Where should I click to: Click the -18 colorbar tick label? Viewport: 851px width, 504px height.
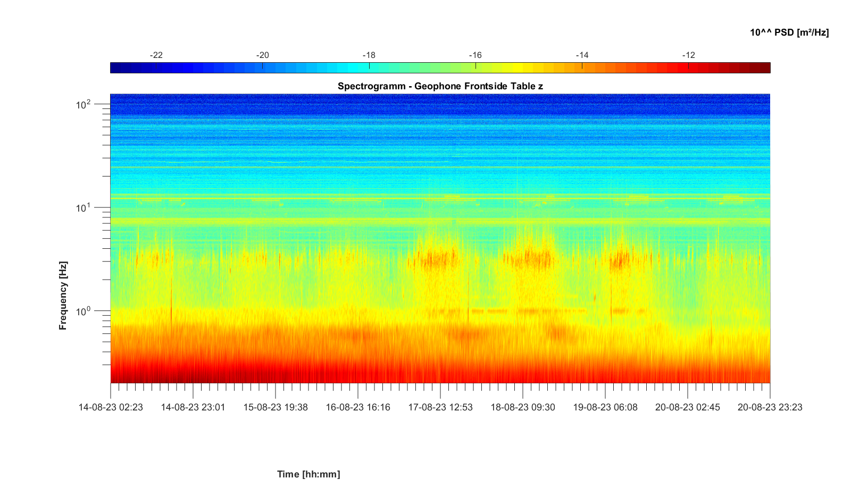[x=369, y=55]
